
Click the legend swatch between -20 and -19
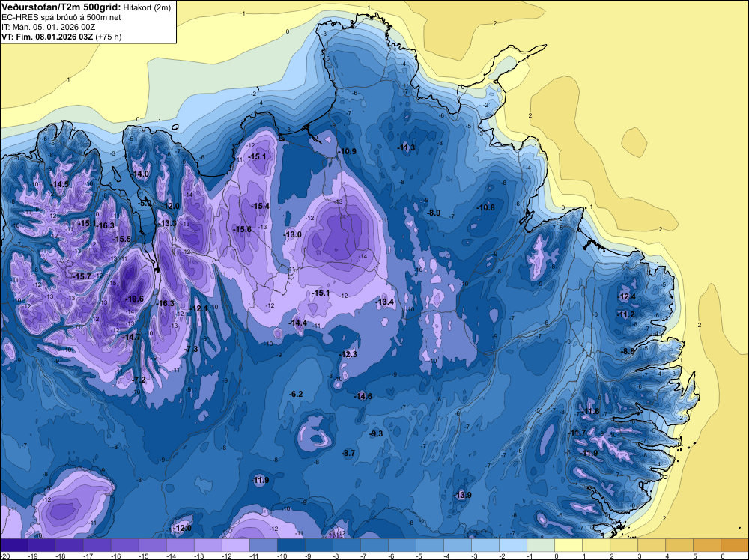pos(13,545)
